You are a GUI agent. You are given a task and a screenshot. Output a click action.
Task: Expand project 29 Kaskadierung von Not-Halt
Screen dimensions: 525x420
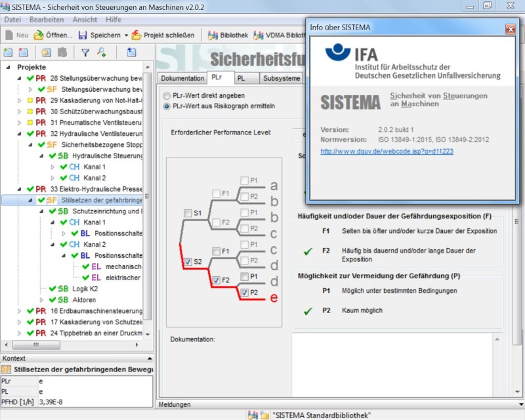click(x=19, y=100)
